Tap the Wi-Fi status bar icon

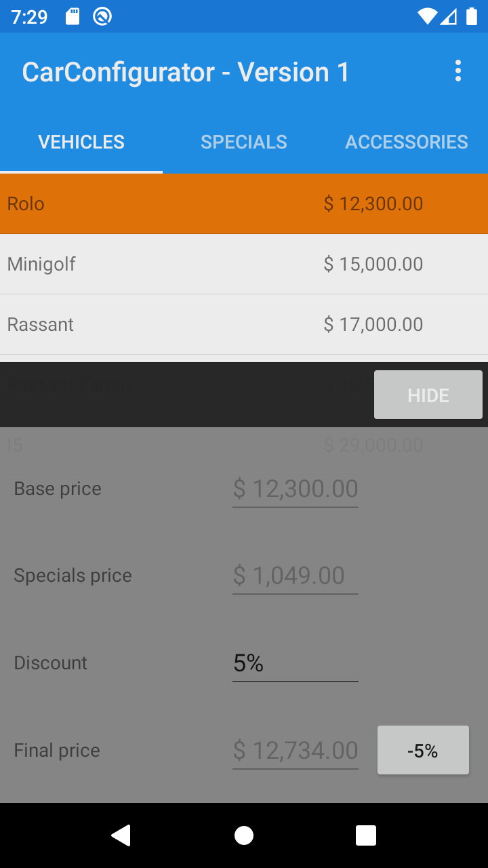click(427, 16)
